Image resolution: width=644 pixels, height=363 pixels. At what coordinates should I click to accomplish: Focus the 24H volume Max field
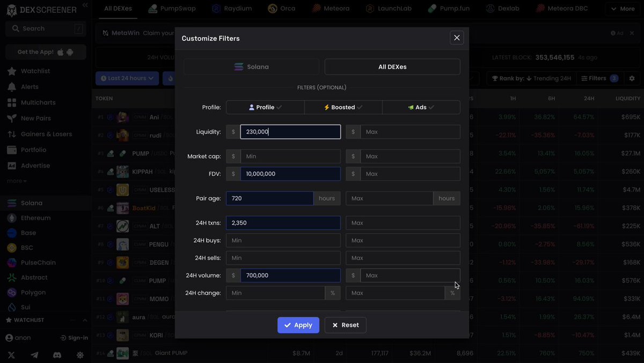point(410,276)
